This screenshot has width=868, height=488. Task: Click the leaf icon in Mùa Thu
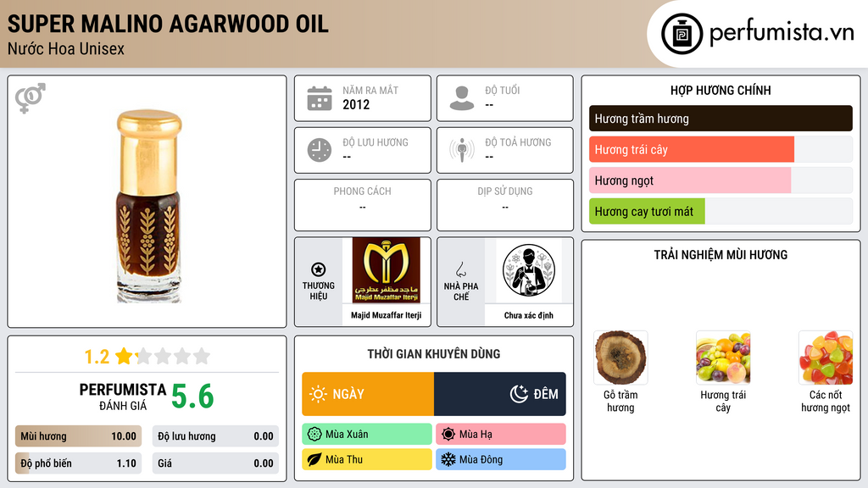pyautogui.click(x=314, y=459)
